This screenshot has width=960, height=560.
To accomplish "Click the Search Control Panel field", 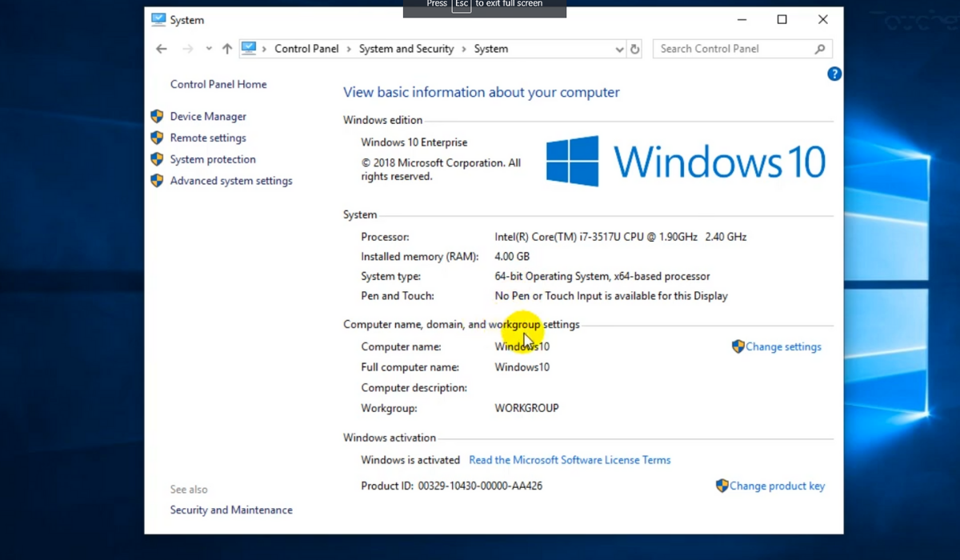I will click(742, 49).
